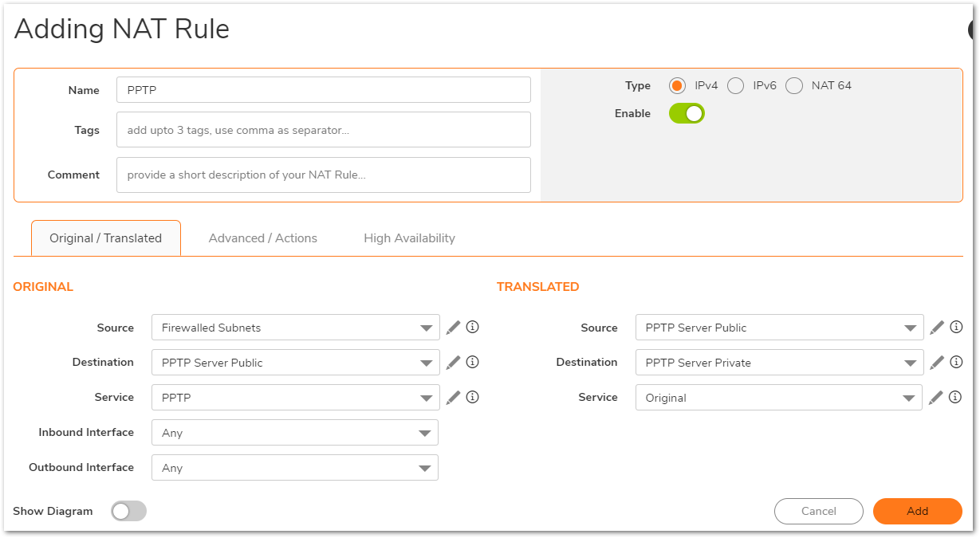The image size is (980, 538).
Task: Open Translated Destination PPTP Server Private dropdown
Action: click(x=779, y=363)
